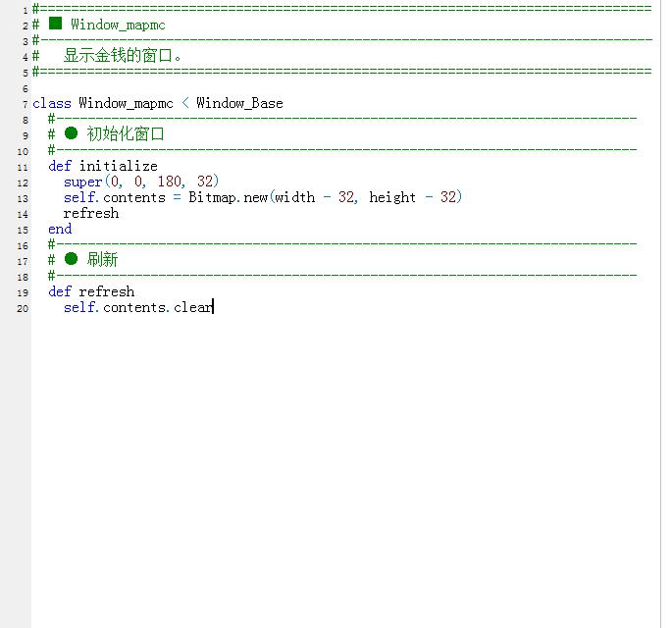
Task: Click 'Window_mapmc' in class declaration line 7
Action: pyautogui.click(x=126, y=103)
